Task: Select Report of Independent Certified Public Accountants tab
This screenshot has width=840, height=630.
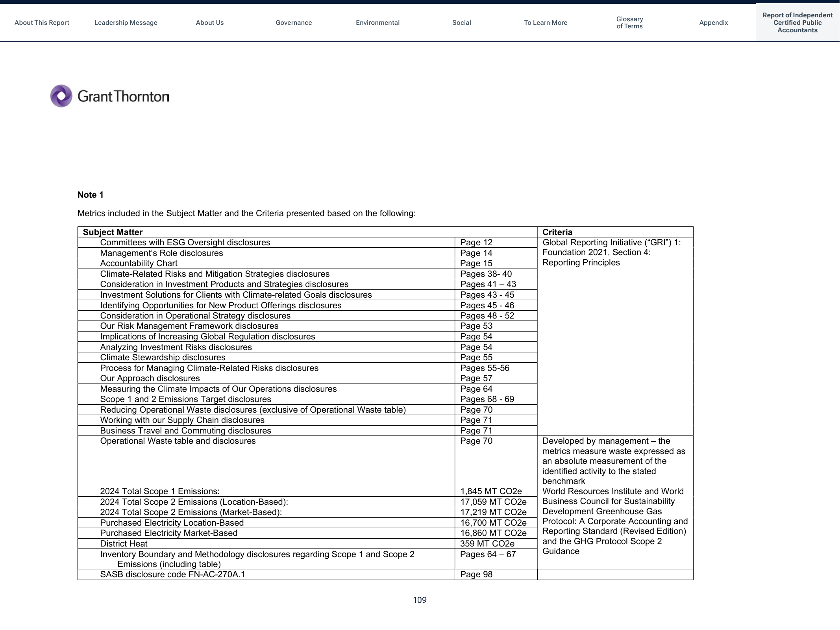Action: coord(797,23)
